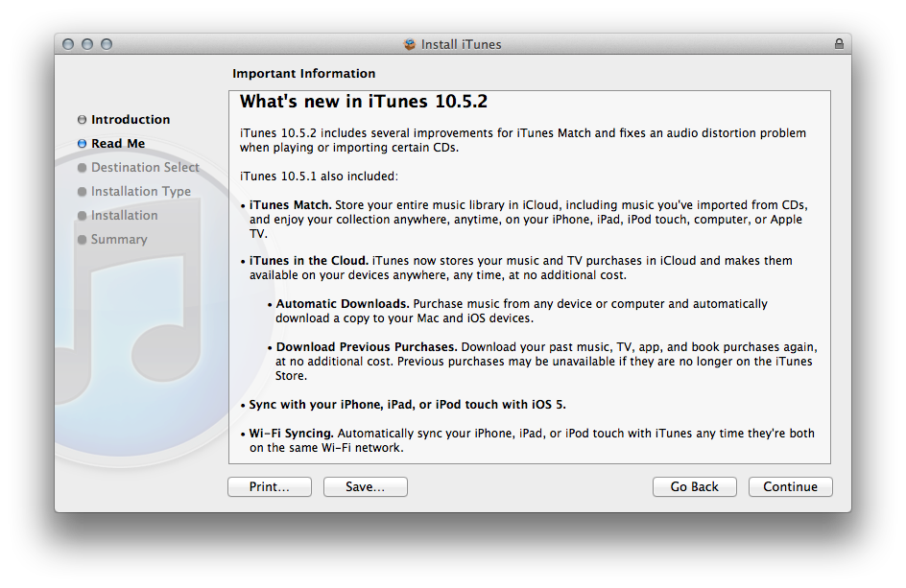Click the Print… button
The image size is (906, 588).
coord(270,486)
